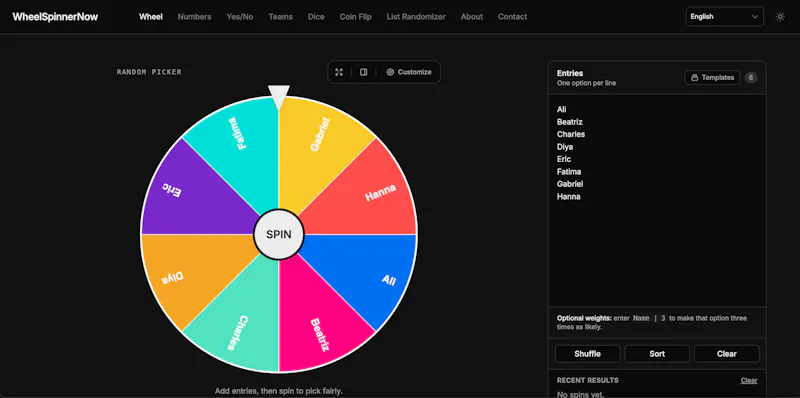The height and width of the screenshot is (398, 800).
Task: Switch to the Teams page
Action: point(281,17)
